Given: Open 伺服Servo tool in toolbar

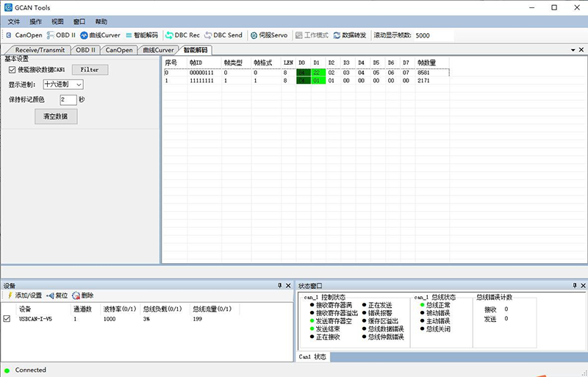Looking at the screenshot, I should point(268,35).
